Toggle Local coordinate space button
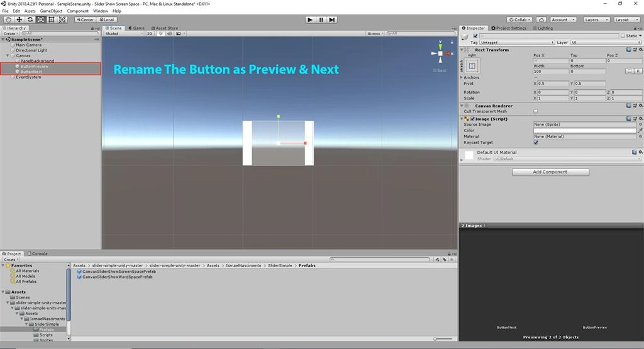Viewport: 644px width, 349px height. click(x=107, y=19)
